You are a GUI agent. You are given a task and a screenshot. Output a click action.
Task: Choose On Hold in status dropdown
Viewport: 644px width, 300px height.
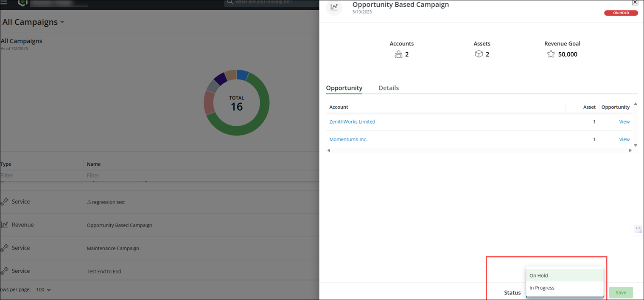click(564, 275)
